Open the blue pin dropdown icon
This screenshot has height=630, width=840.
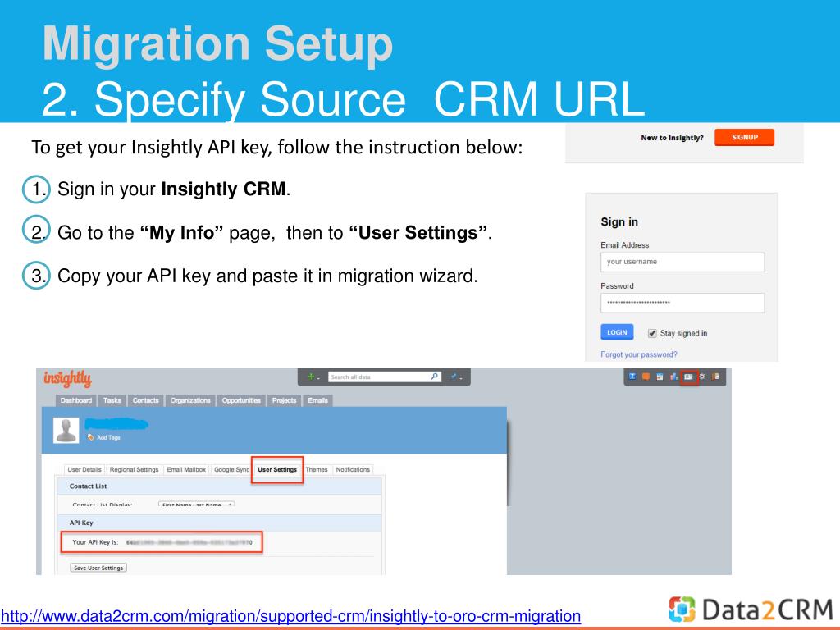click(456, 377)
